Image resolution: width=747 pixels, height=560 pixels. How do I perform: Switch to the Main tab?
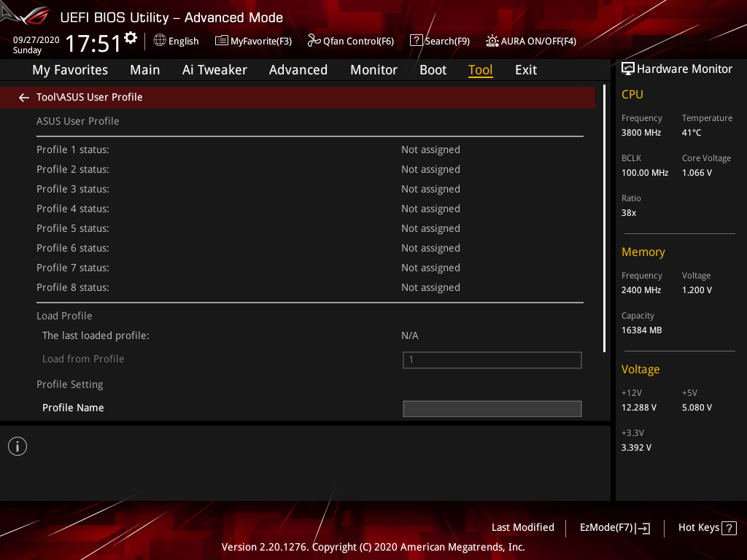(x=145, y=70)
